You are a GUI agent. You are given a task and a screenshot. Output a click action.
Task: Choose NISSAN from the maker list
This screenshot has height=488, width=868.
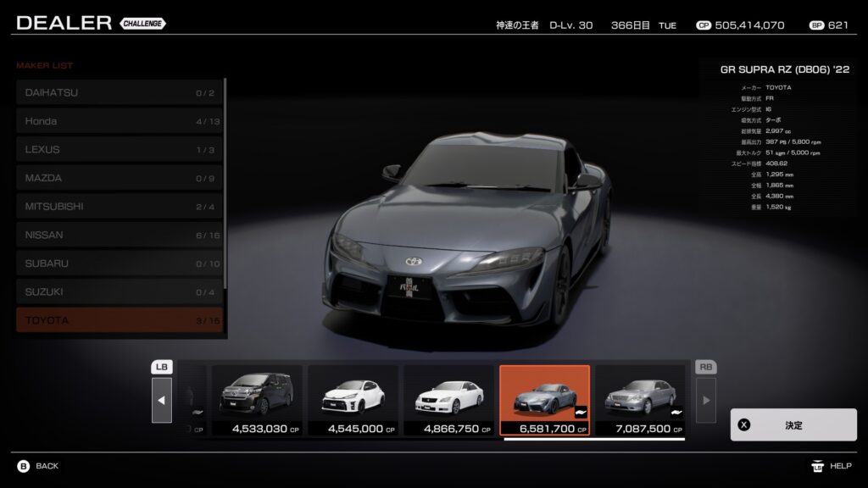pos(120,235)
